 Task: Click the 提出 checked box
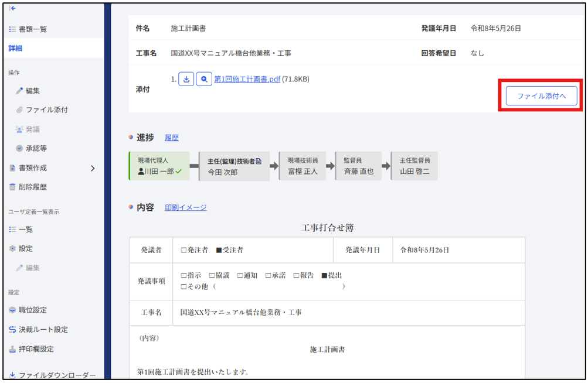[x=324, y=275]
